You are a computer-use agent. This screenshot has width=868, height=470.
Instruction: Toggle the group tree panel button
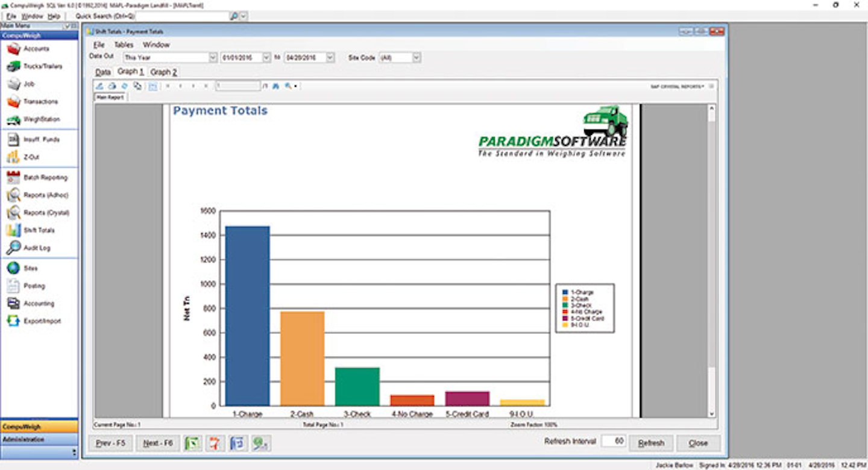point(153,86)
